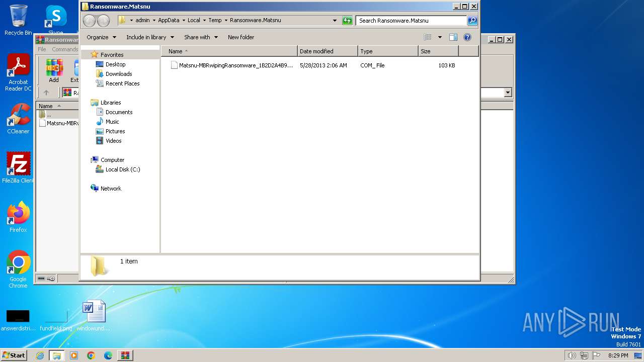Launch Firefox from the desktop

[18, 217]
